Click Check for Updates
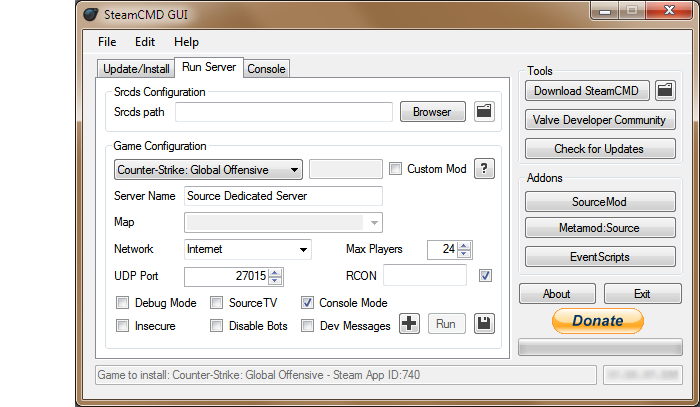Viewport: 700px width, 407px height. (x=600, y=149)
